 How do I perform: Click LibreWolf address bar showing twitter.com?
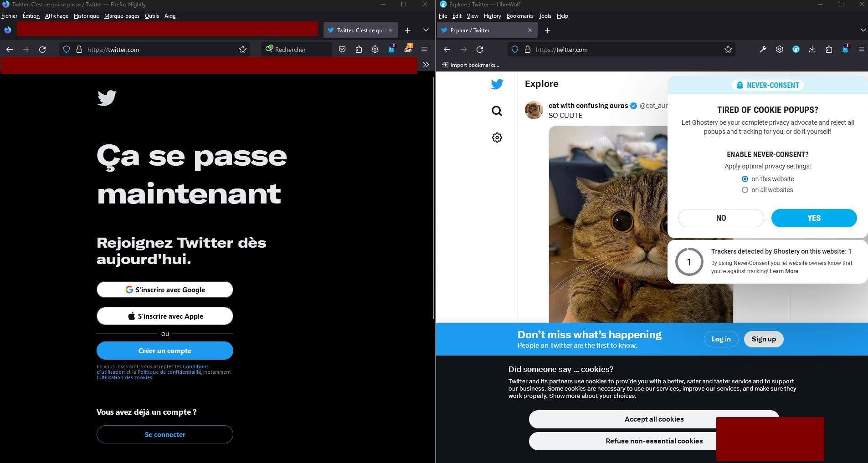pyautogui.click(x=622, y=50)
